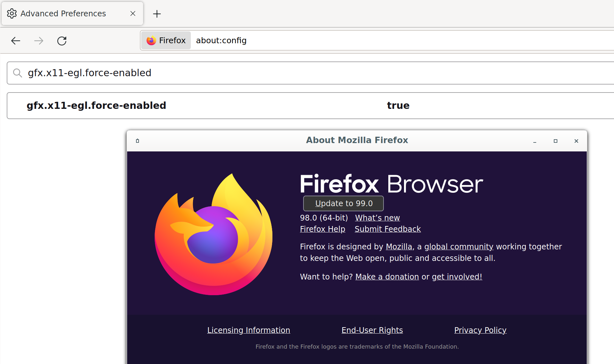
Task: Open the Privacy Policy link
Action: coord(480,330)
